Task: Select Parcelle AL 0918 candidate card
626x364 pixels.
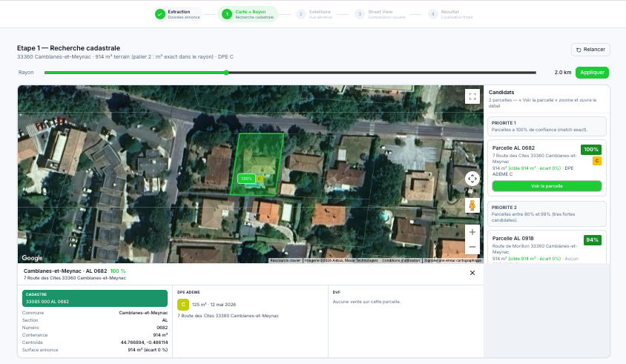Action: tap(547, 247)
